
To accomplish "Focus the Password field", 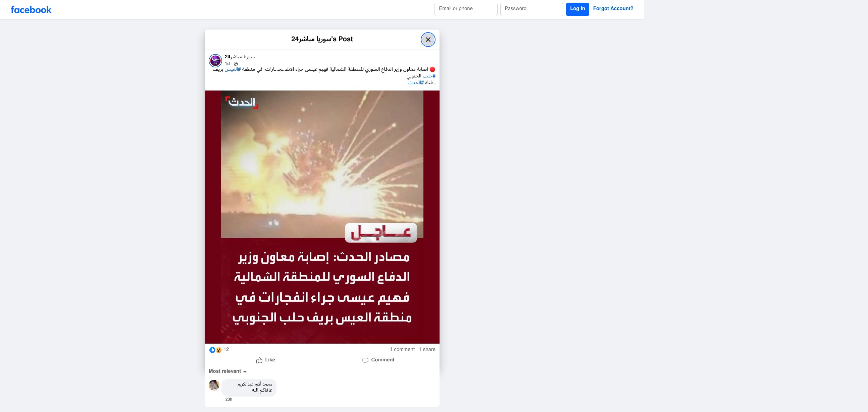I will [531, 9].
